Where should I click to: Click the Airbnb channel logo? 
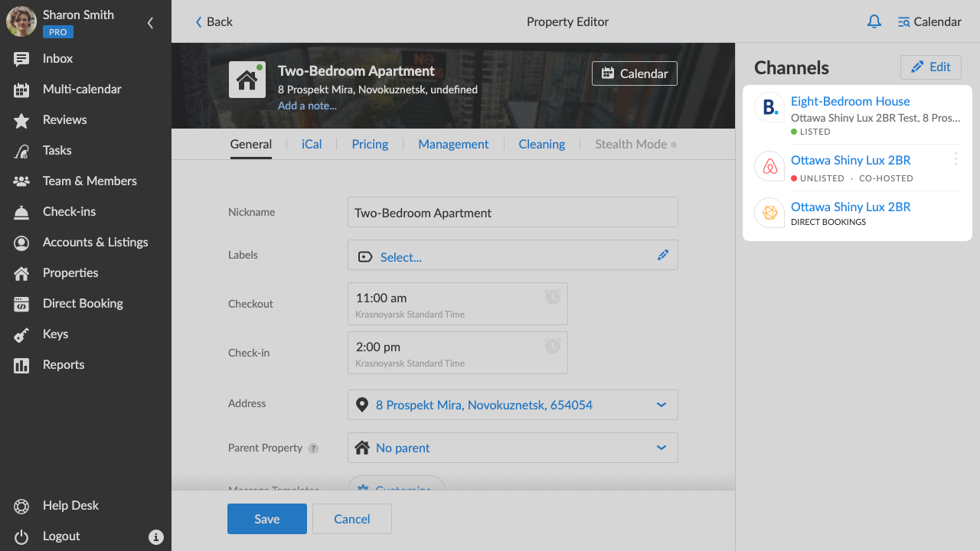click(x=770, y=166)
